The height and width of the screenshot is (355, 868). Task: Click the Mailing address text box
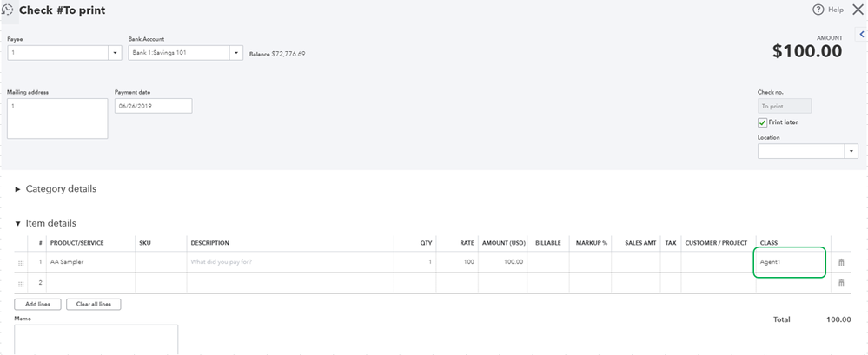(57, 118)
